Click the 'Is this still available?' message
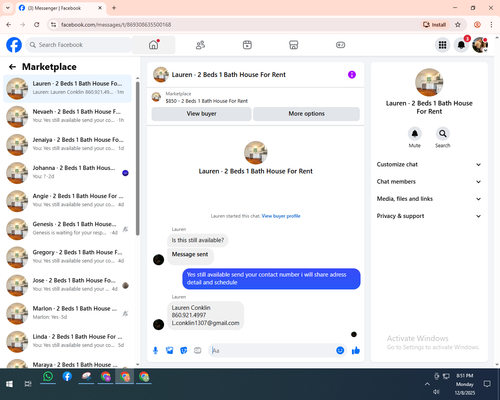The image size is (500, 400). coord(198,240)
